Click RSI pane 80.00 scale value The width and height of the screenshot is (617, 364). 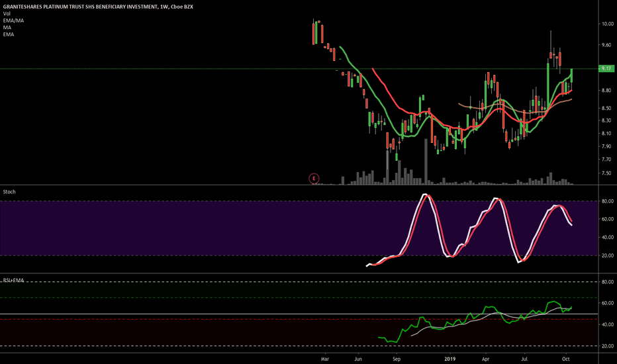pos(607,282)
